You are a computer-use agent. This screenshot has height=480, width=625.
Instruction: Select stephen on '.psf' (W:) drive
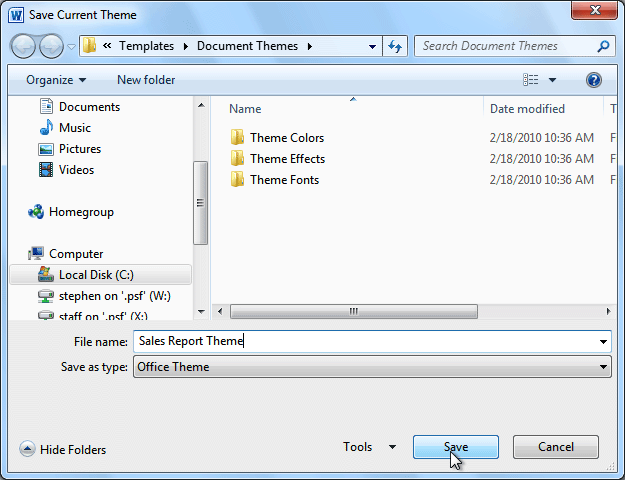(x=115, y=296)
